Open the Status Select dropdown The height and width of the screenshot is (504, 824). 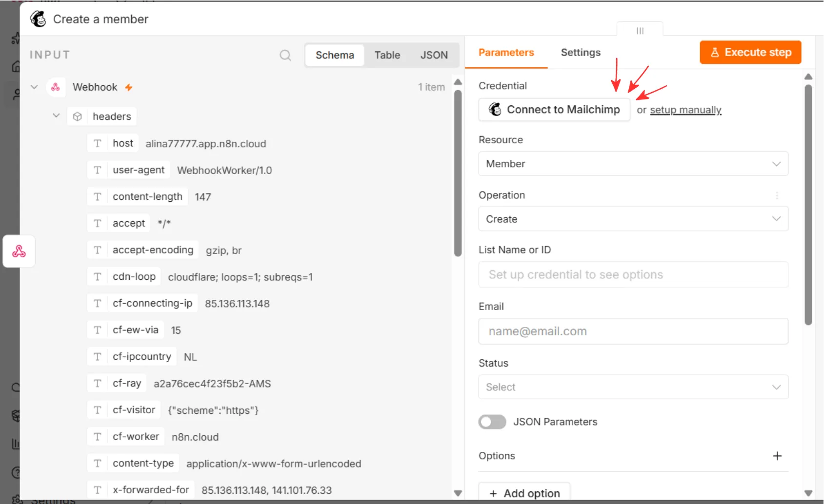pyautogui.click(x=633, y=387)
